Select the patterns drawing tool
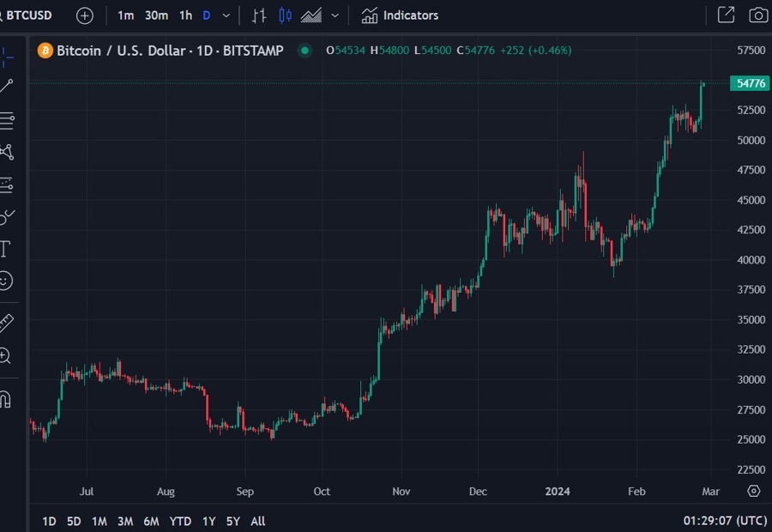Image resolution: width=772 pixels, height=532 pixels. (6, 152)
